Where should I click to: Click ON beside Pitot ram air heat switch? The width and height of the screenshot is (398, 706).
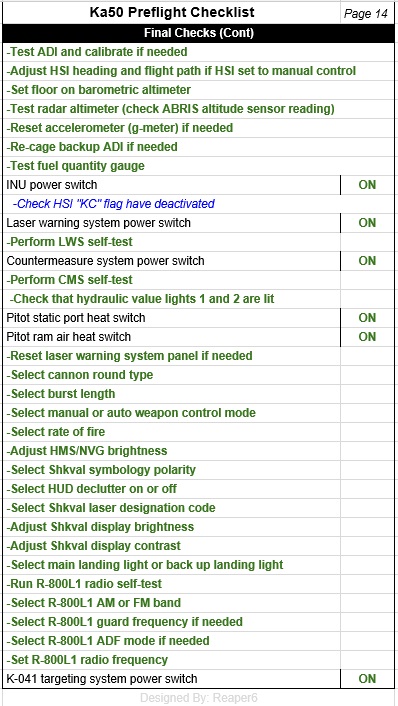367,337
